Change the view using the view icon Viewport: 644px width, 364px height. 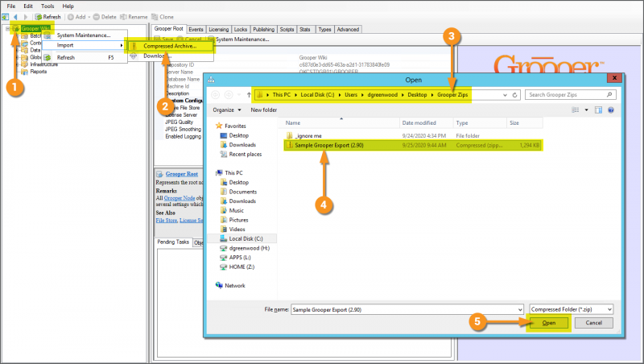click(576, 110)
